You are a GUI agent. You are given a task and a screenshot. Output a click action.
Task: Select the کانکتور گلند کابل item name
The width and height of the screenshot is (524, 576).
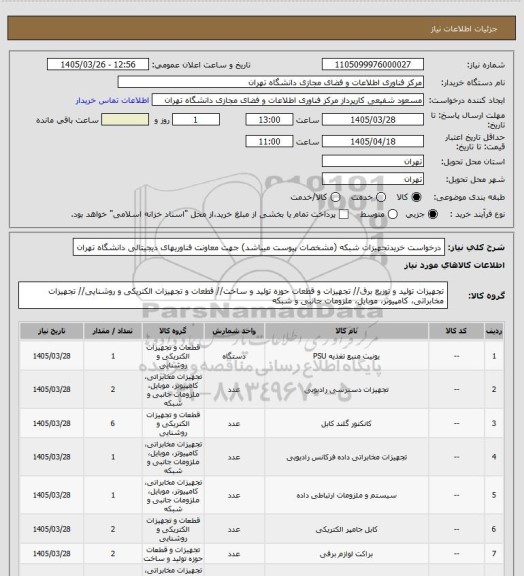[x=346, y=424]
